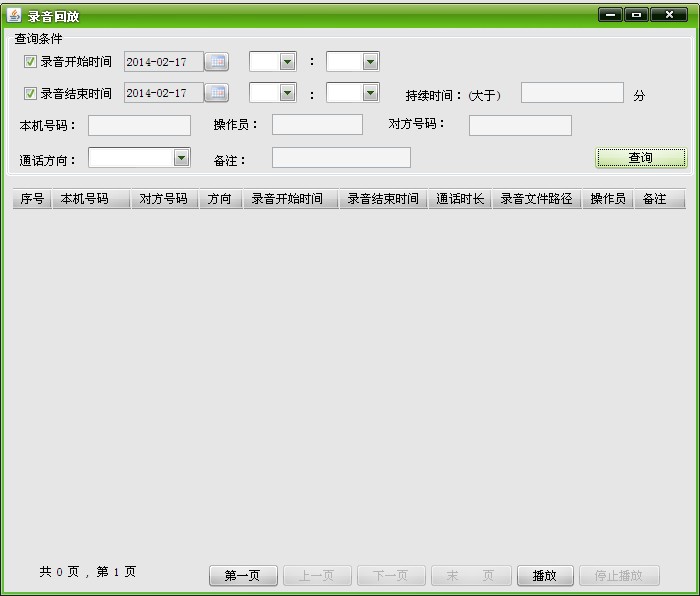Viewport: 700px width, 596px height.
Task: Toggle the 录音结束时间 checkbox
Action: coord(30,93)
